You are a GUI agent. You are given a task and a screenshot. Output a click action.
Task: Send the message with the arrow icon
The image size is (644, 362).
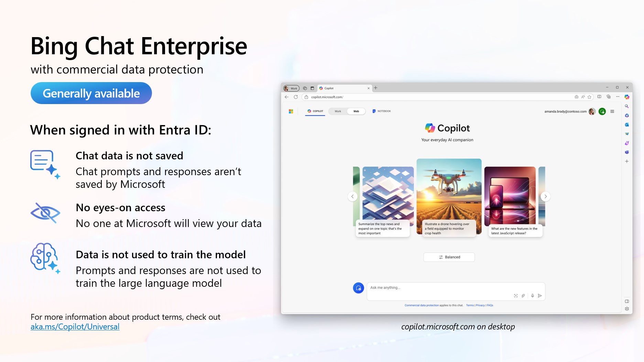click(540, 296)
